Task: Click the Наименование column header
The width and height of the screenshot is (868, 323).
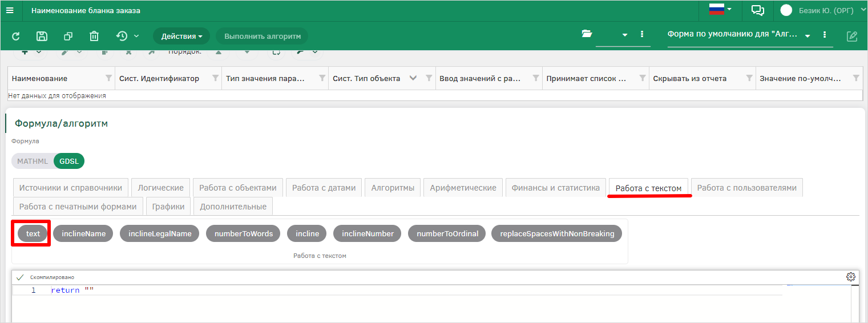Action: (40, 79)
